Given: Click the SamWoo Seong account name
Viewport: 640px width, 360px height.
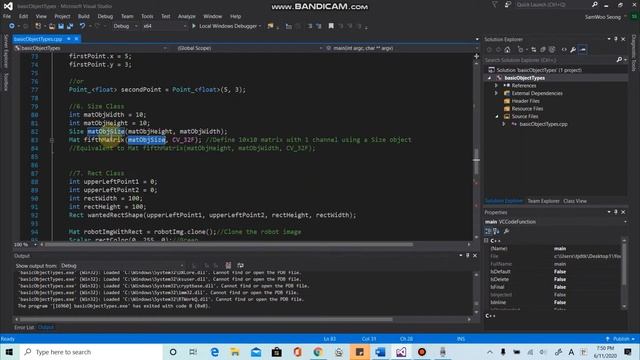Looking at the screenshot, I should point(603,17).
